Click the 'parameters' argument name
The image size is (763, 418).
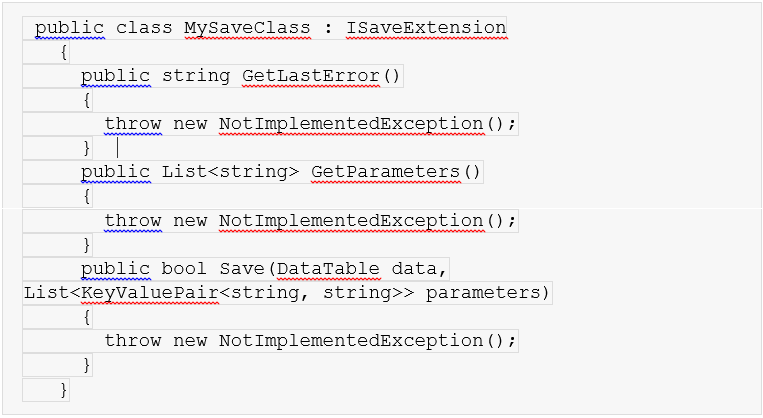tap(484, 293)
